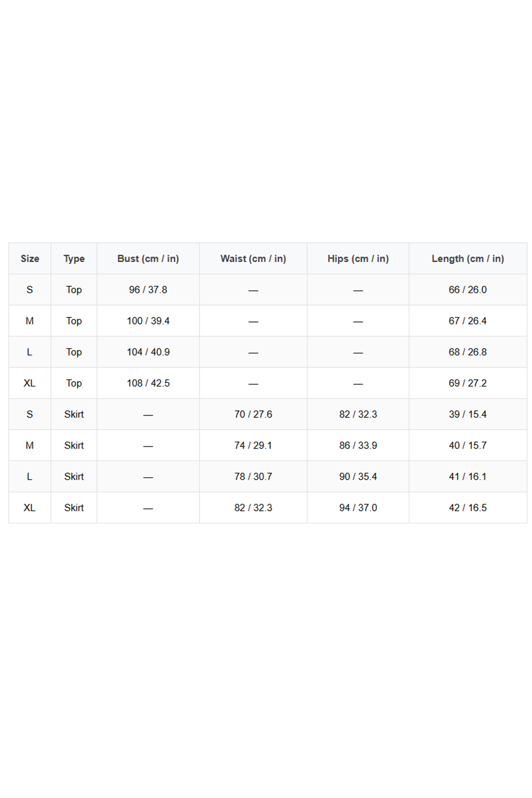Select the 69 / 27.2 length cell

point(467,383)
